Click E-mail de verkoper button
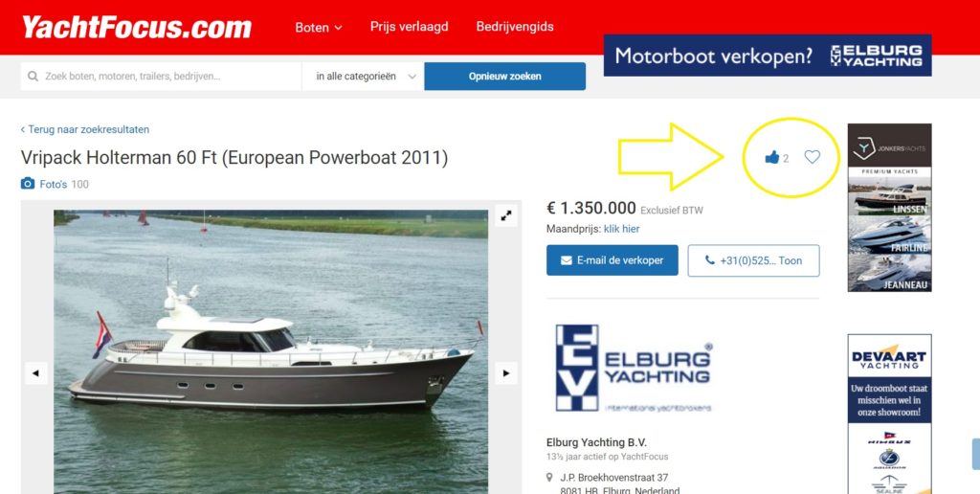This screenshot has width=980, height=494. click(612, 260)
